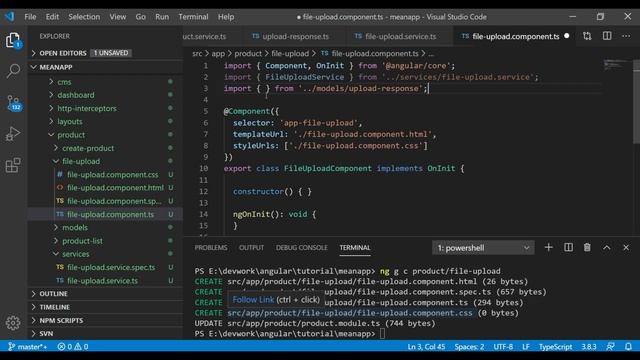
Task: Collapse the services folder
Action: [x=76, y=254]
